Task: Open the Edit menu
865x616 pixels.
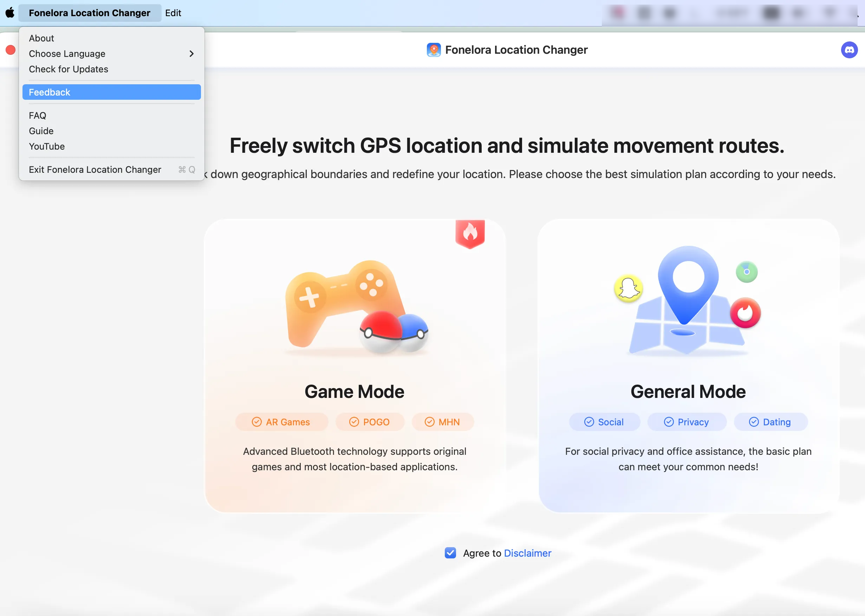Action: point(173,13)
